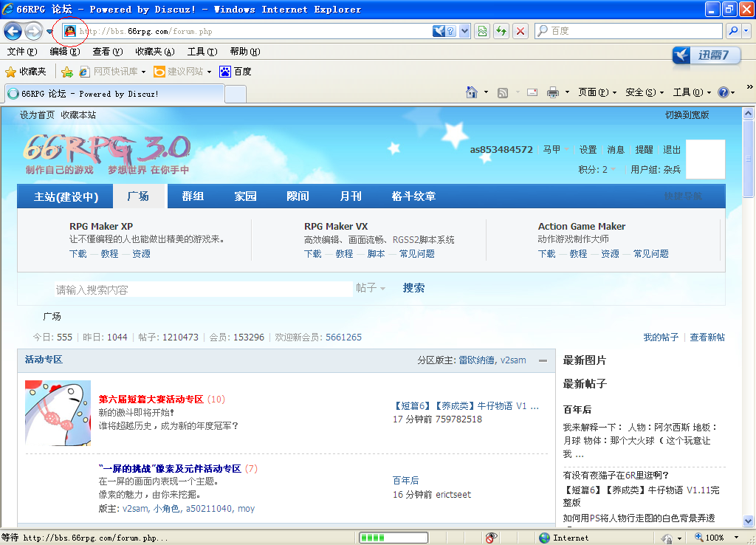Click the compatibility view icon in address bar
Screen dimensions: 756x545
(481, 31)
